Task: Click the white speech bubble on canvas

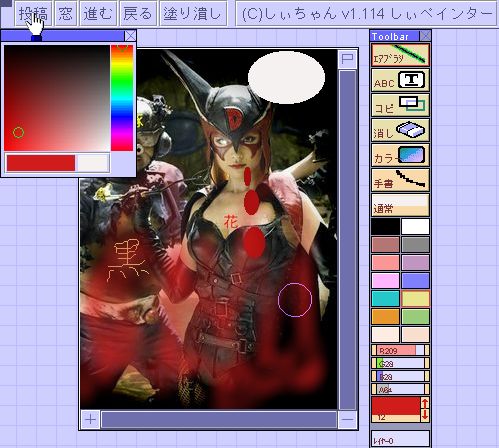Action: 286,77
